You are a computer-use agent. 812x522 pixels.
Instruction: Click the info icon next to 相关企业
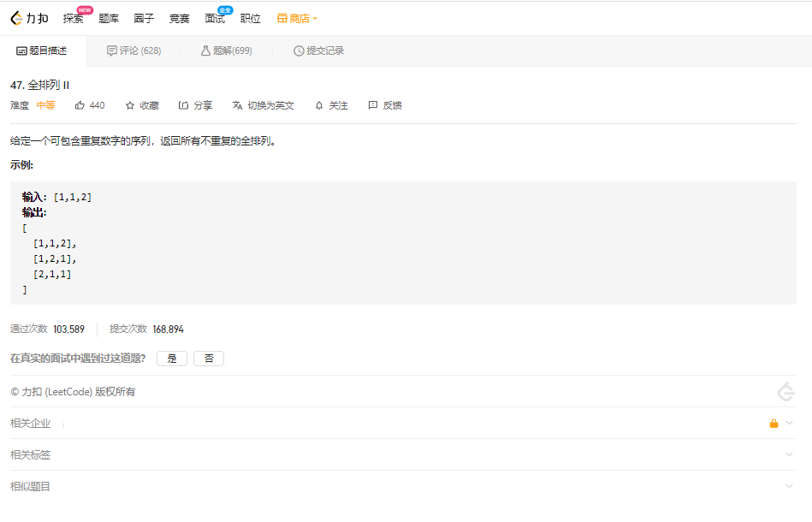[x=63, y=424]
